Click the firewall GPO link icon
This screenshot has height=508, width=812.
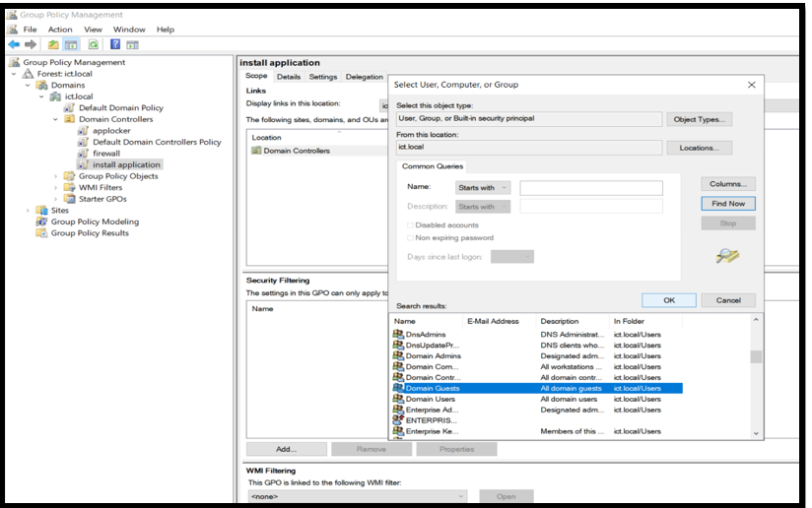click(83, 154)
